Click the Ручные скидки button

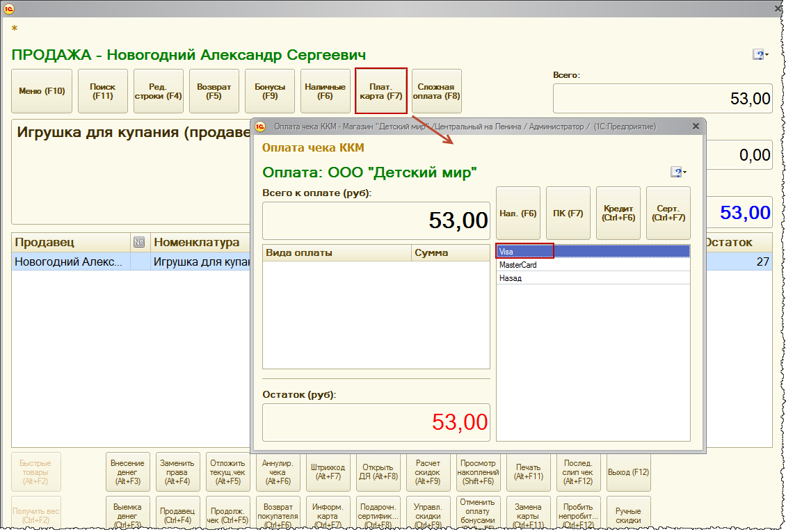pyautogui.click(x=629, y=513)
